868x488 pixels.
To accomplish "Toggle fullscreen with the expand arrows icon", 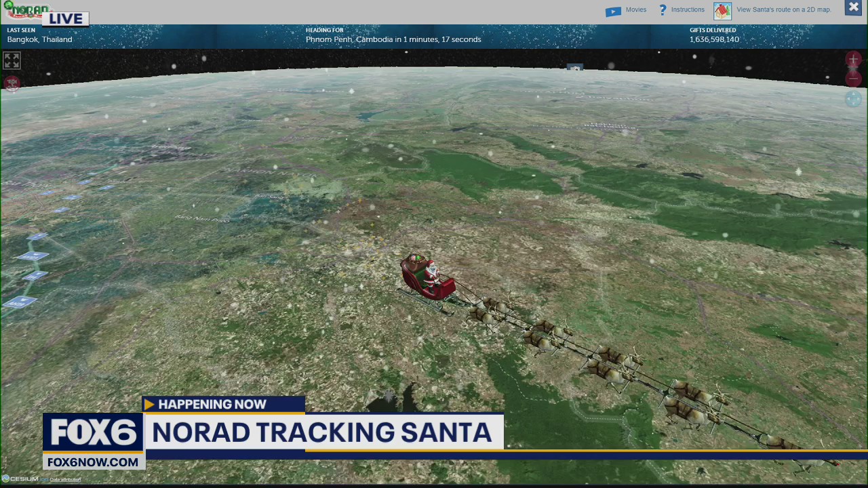I will [12, 61].
